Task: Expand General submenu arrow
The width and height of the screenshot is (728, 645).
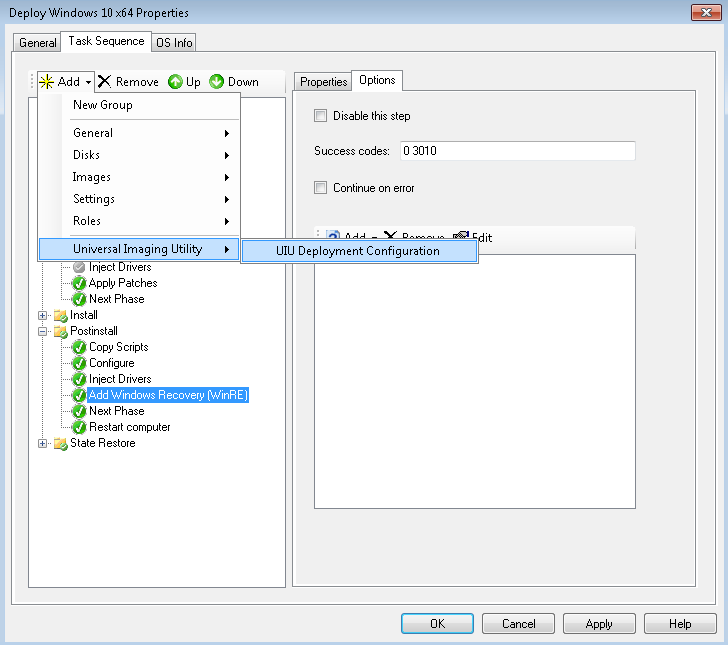Action: pos(227,134)
